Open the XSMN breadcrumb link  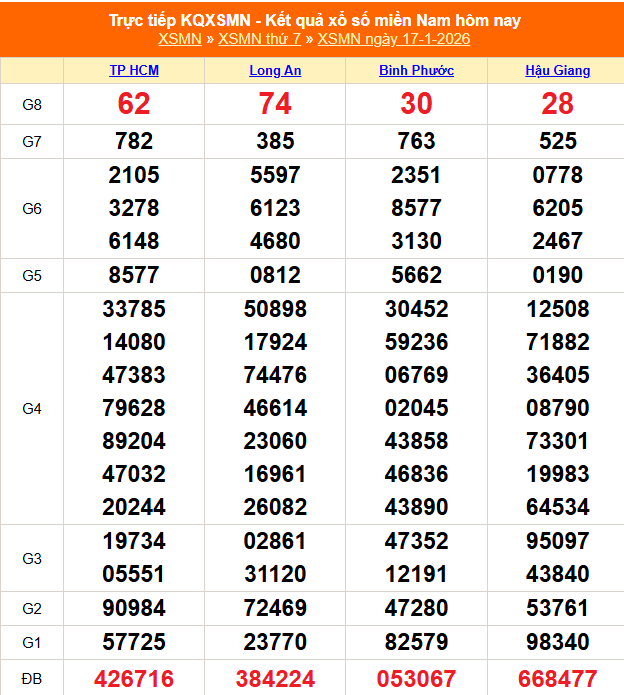(x=179, y=39)
